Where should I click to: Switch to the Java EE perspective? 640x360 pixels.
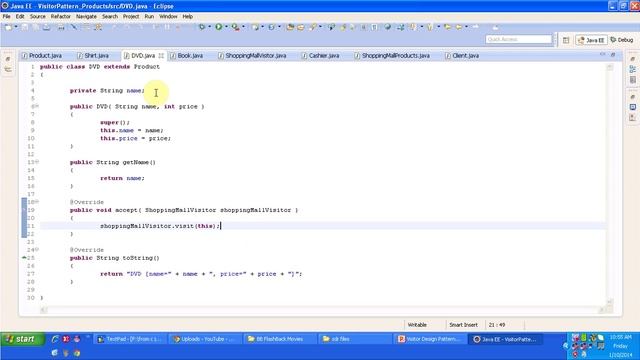click(591, 40)
